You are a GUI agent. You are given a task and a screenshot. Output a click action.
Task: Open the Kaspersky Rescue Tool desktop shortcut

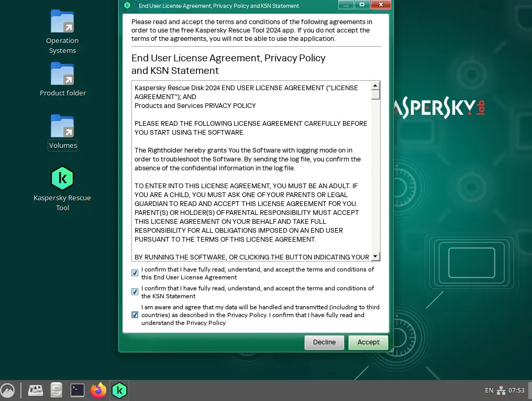pos(62,179)
